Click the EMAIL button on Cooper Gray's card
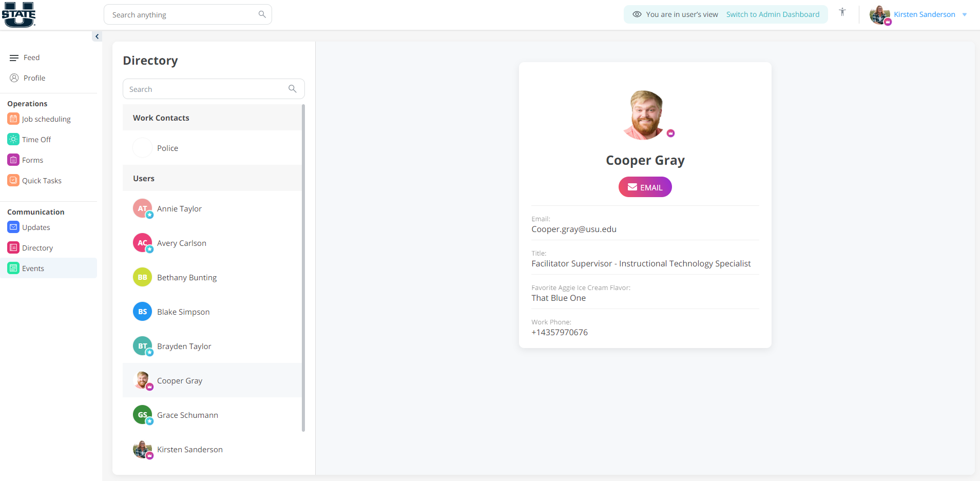 (x=645, y=186)
